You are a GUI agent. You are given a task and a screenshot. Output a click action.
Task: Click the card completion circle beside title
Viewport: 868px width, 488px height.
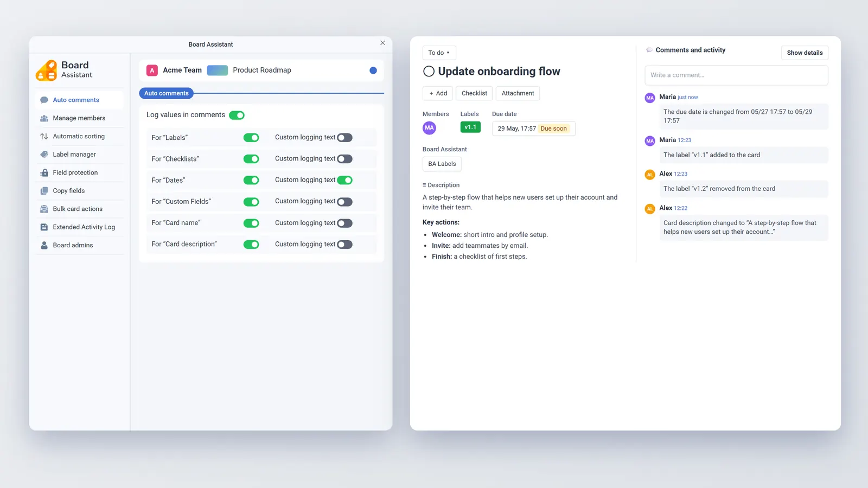click(x=429, y=71)
